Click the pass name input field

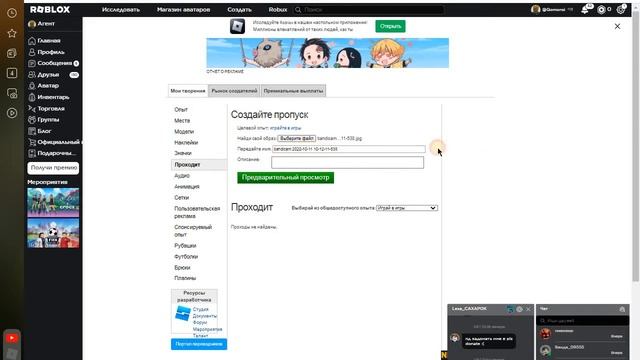349,149
